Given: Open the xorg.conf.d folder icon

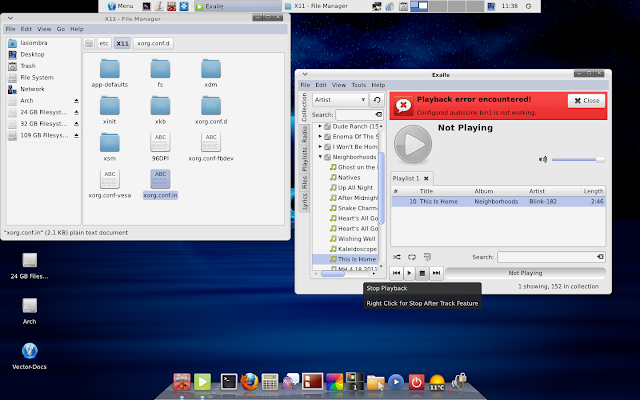Looking at the screenshot, I should click(x=211, y=106).
